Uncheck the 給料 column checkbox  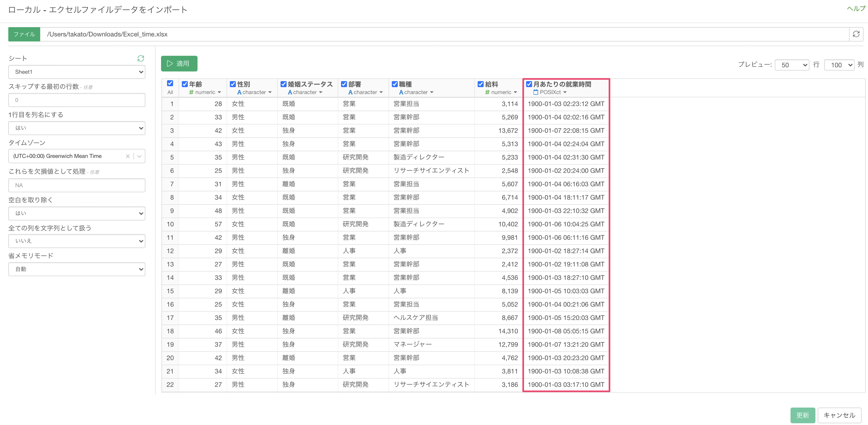click(481, 84)
